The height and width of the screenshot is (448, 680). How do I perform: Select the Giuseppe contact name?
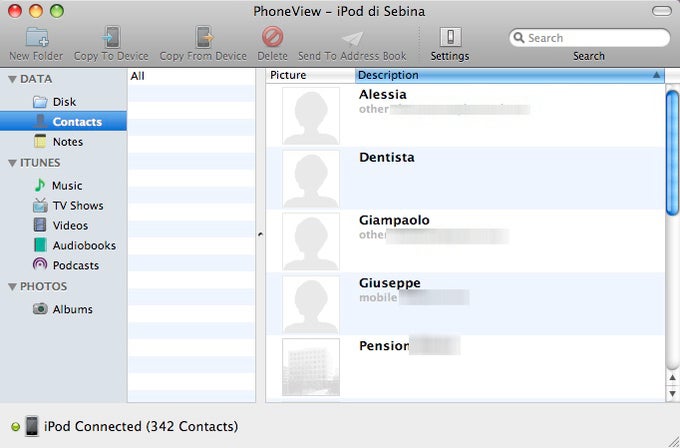tap(389, 283)
